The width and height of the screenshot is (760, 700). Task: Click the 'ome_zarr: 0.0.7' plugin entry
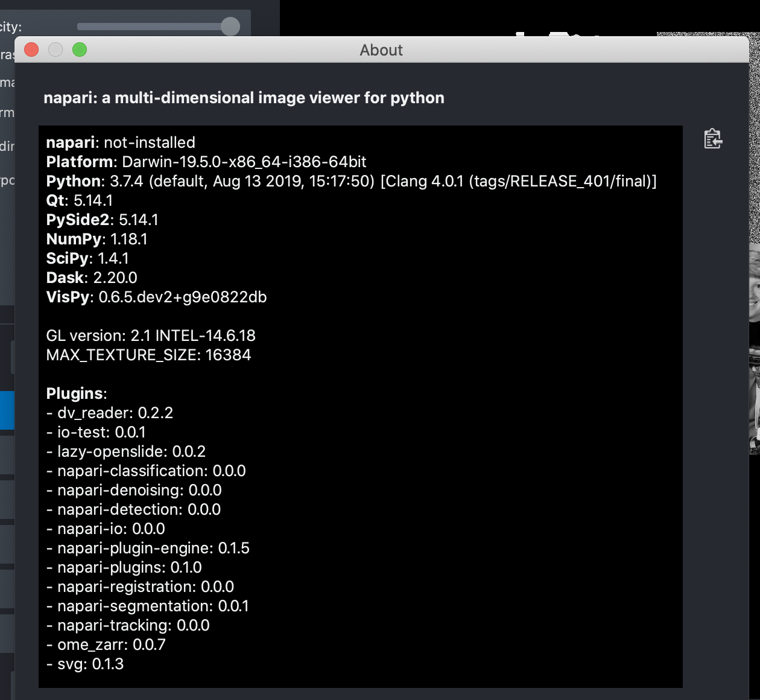[106, 644]
